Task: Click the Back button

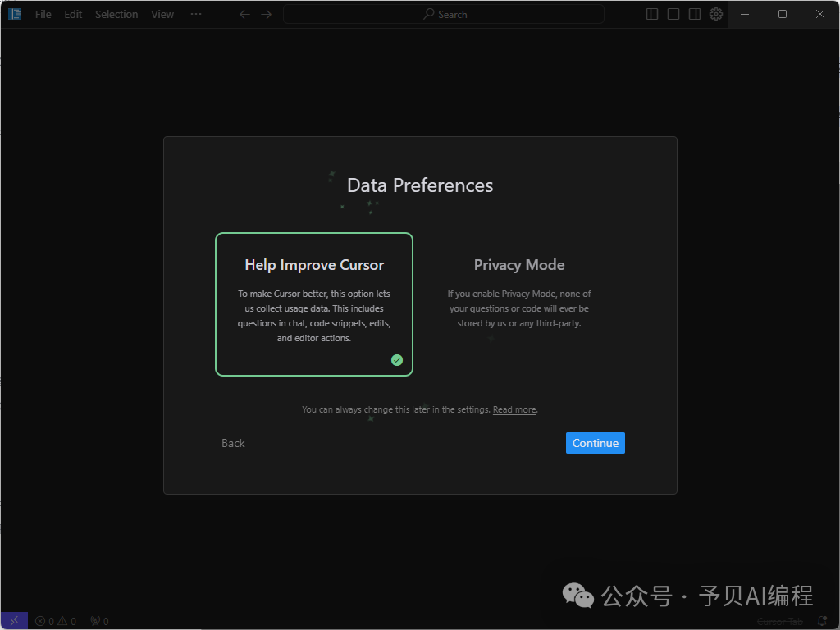Action: [x=233, y=443]
